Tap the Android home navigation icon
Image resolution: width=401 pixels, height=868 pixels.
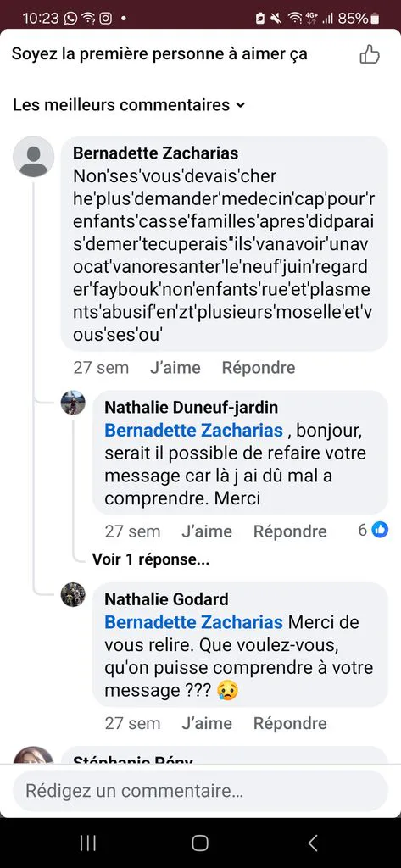point(200,843)
